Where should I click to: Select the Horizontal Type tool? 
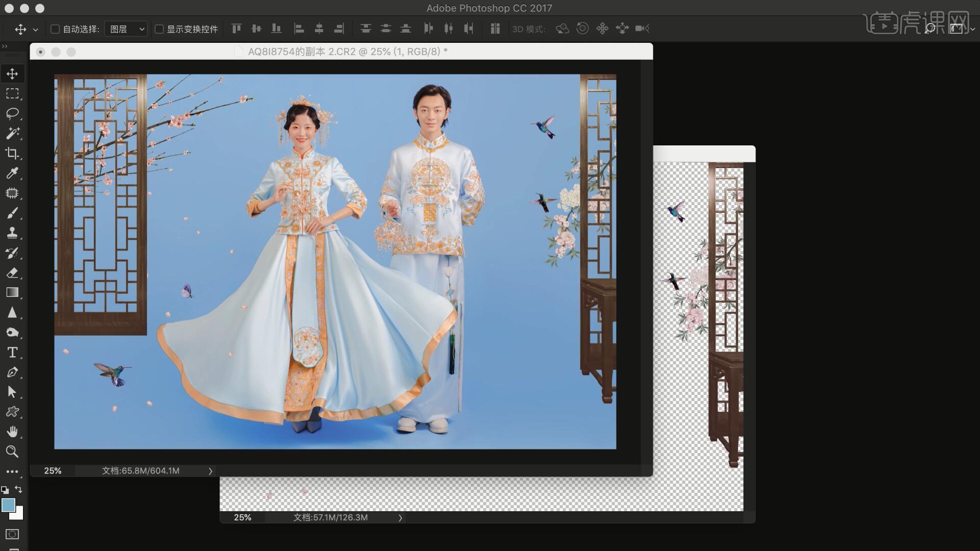click(x=12, y=353)
